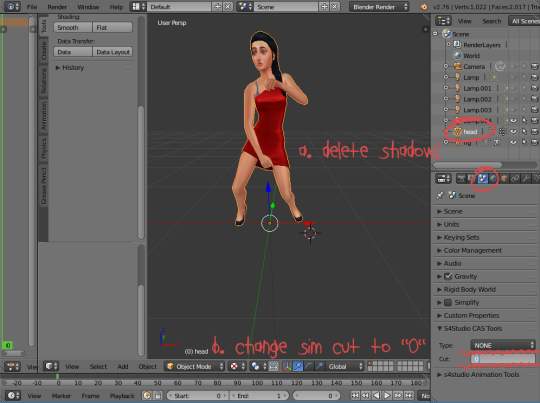The width and height of the screenshot is (540, 403).
Task: Open the File menu
Action: point(32,7)
